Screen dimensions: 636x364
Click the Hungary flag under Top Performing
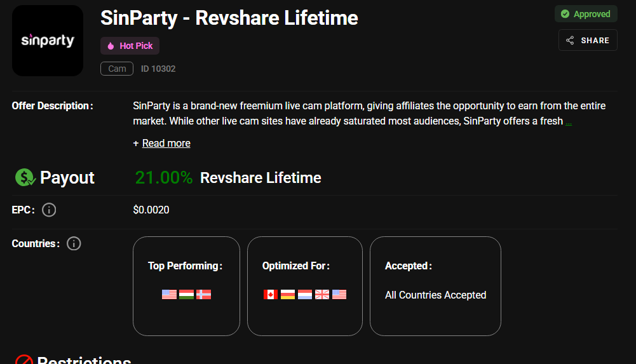(x=187, y=294)
